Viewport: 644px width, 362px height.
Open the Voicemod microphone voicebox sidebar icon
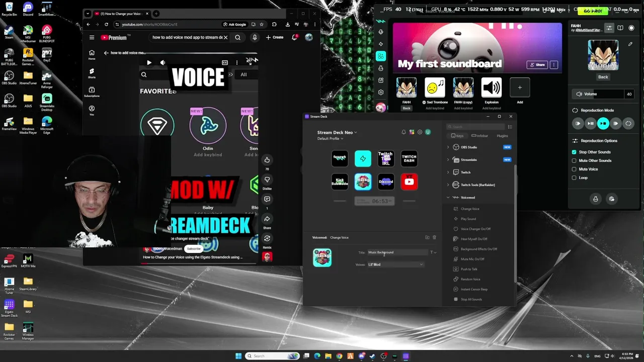tap(381, 32)
